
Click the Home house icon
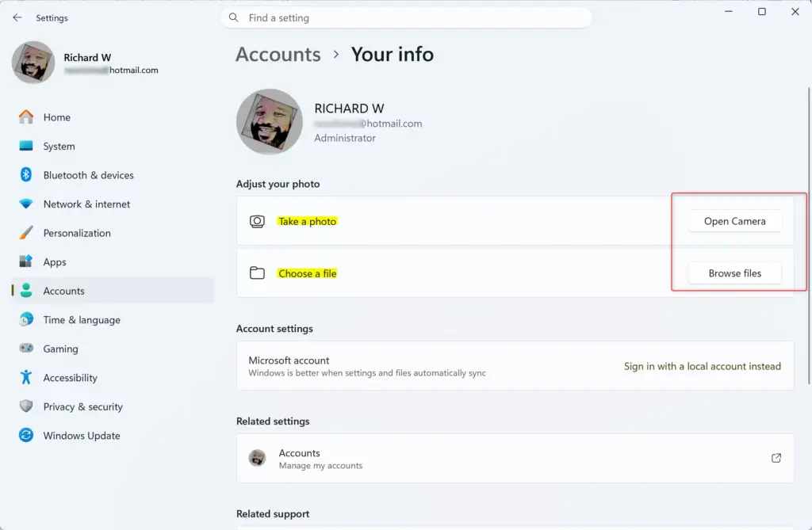coord(26,117)
